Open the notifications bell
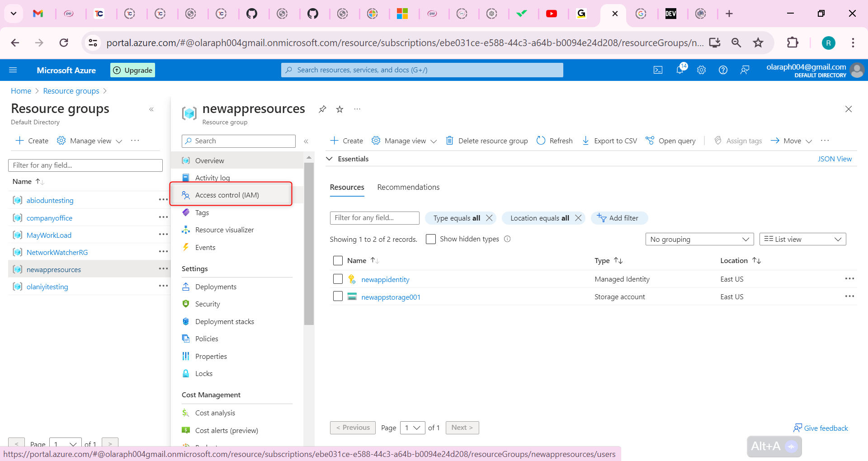 point(680,70)
